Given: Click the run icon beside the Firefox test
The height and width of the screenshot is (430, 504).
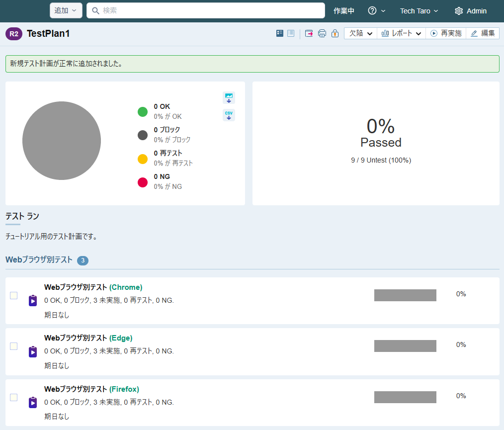Looking at the screenshot, I should 33,403.
